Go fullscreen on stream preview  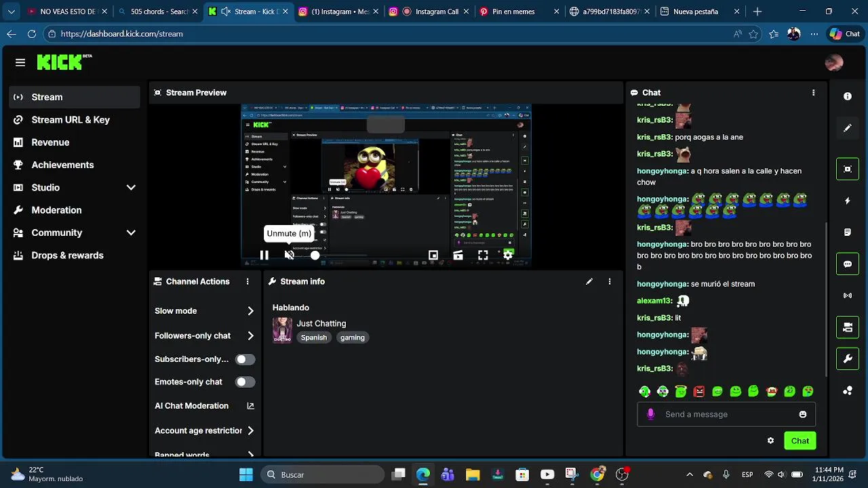tap(483, 256)
